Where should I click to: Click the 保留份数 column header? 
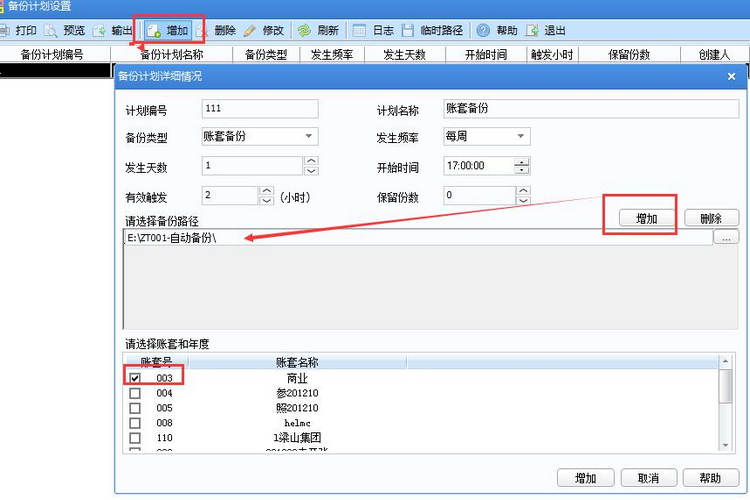click(629, 55)
